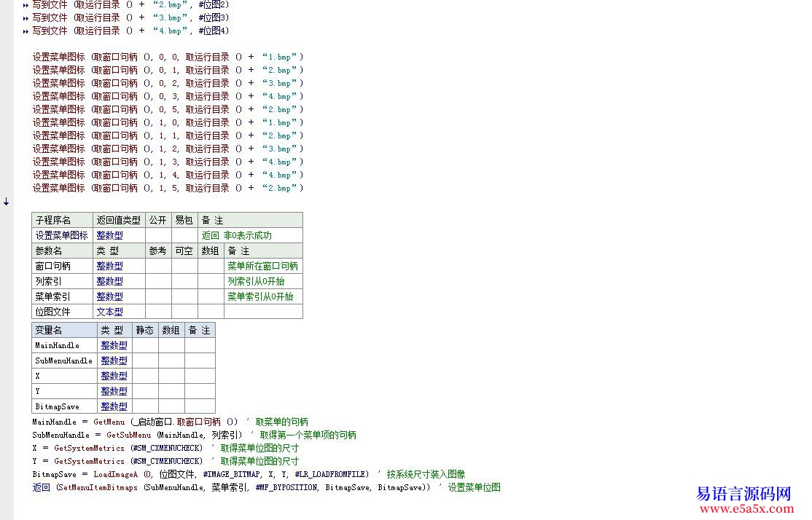
Task: Toggle the 公开 cell of the 设置菜单图标 row
Action: click(158, 235)
